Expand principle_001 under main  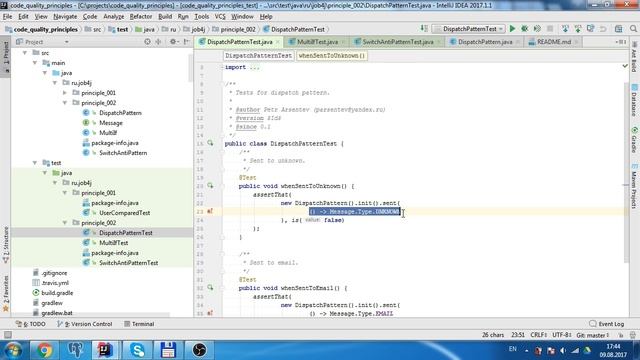point(65,93)
